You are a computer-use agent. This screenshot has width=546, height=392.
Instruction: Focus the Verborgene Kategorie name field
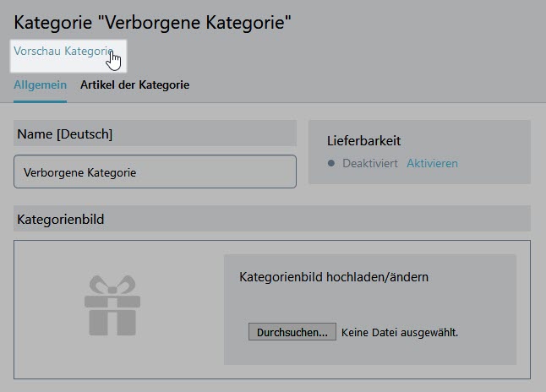tap(155, 171)
